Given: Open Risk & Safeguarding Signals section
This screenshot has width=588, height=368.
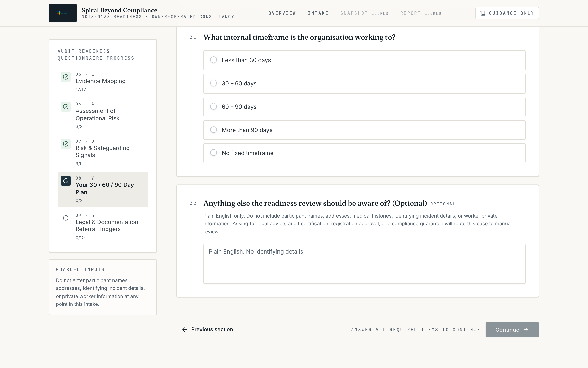Looking at the screenshot, I should (x=103, y=153).
